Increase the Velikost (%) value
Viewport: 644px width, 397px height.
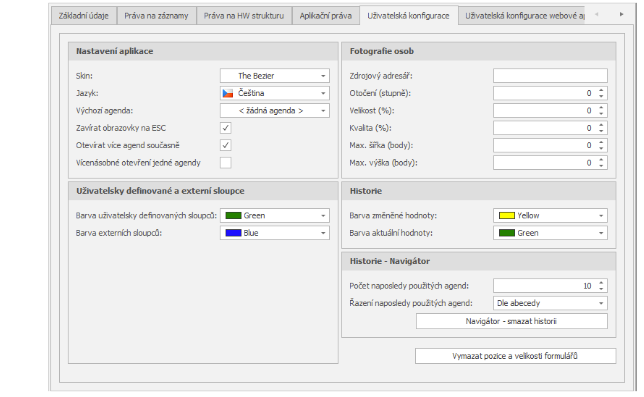pyautogui.click(x=601, y=108)
